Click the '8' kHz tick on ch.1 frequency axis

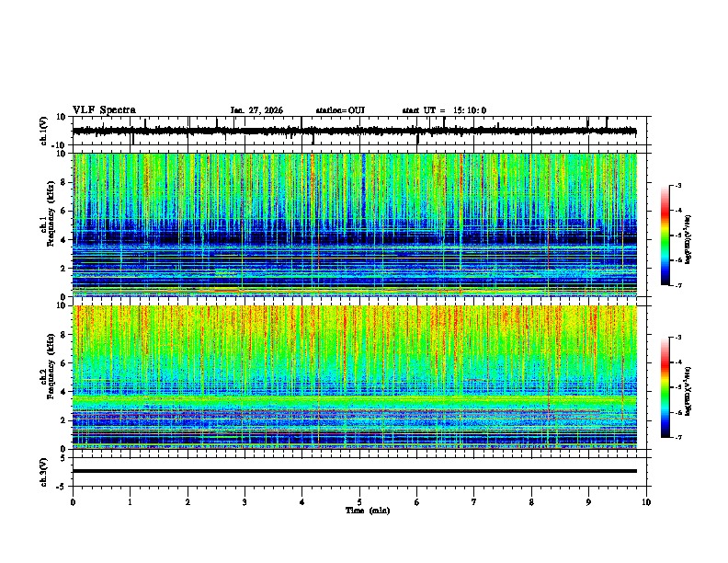64,182
